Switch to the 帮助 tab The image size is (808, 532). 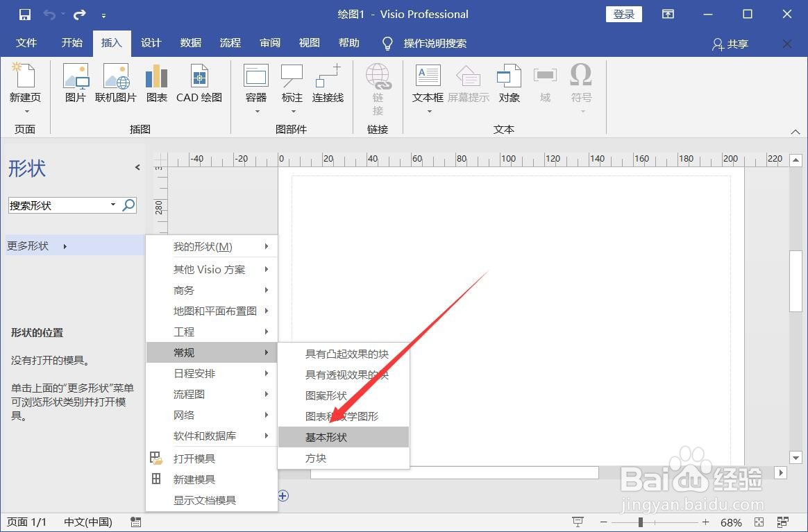(x=349, y=43)
